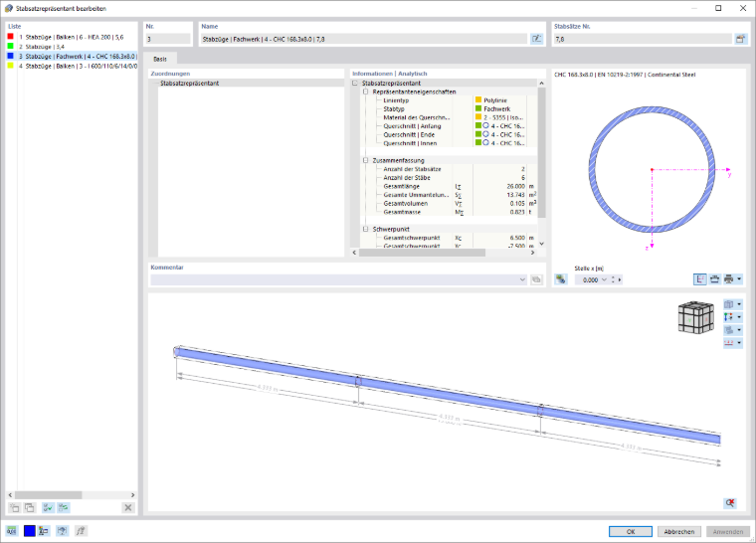Viewport: 756px width, 543px height.
Task: Collapse the Repräsentanteneigenschaften group
Action: 366,91
